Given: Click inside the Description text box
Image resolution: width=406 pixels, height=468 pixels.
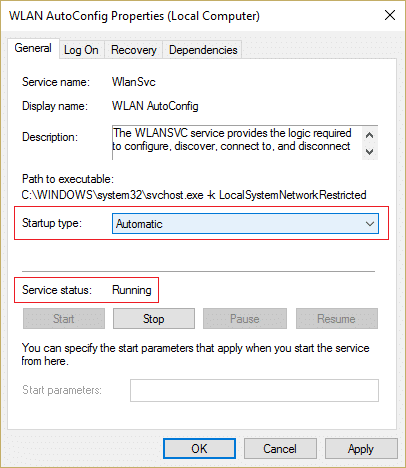Looking at the screenshot, I should pos(237,143).
